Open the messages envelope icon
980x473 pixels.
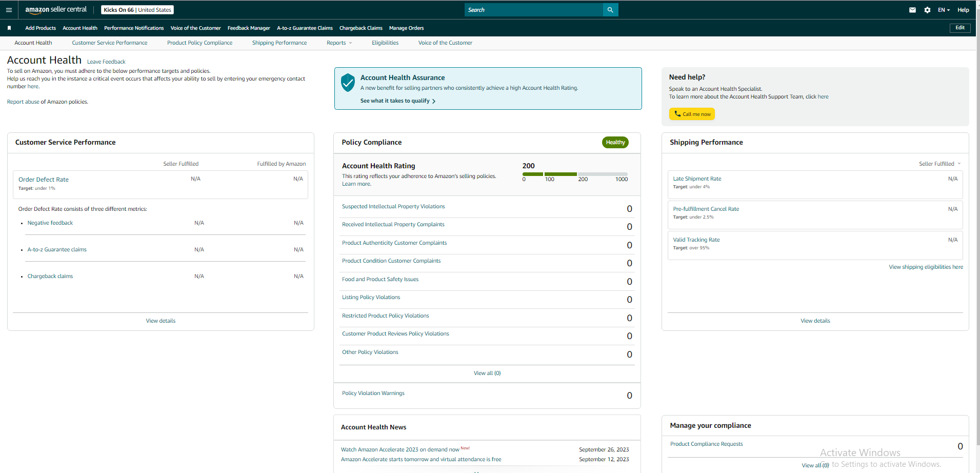click(912, 10)
